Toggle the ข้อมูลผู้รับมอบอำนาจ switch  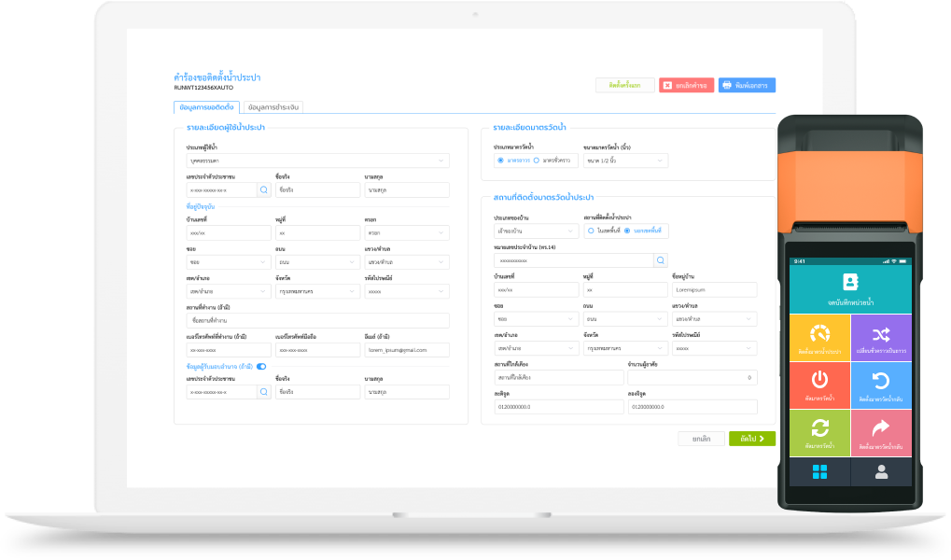click(x=261, y=367)
